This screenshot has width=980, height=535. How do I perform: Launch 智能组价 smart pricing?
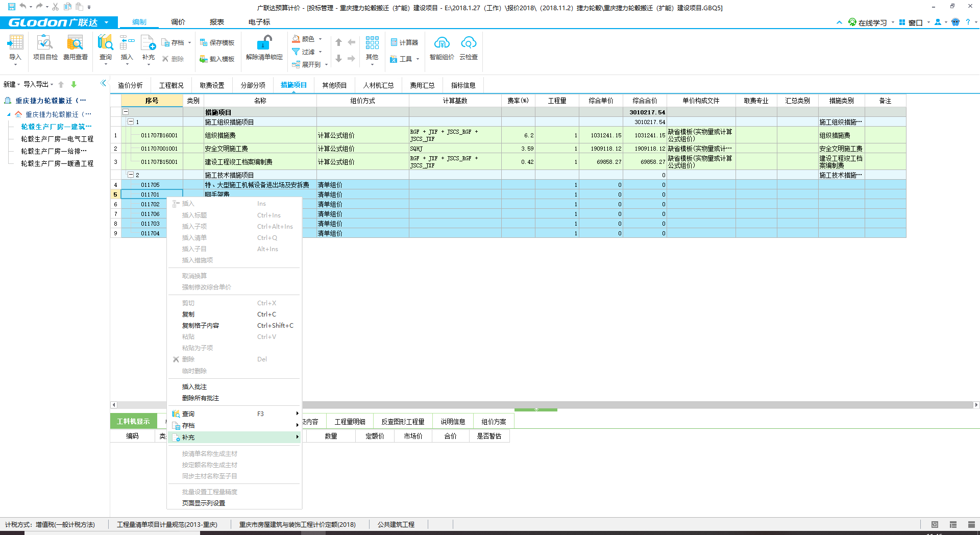[442, 48]
